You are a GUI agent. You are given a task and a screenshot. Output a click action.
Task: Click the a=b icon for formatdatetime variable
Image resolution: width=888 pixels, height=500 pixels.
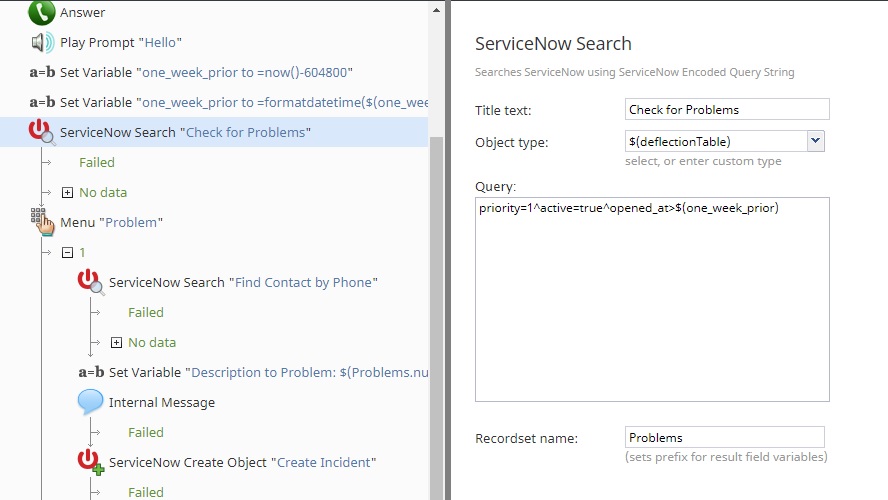[42, 102]
